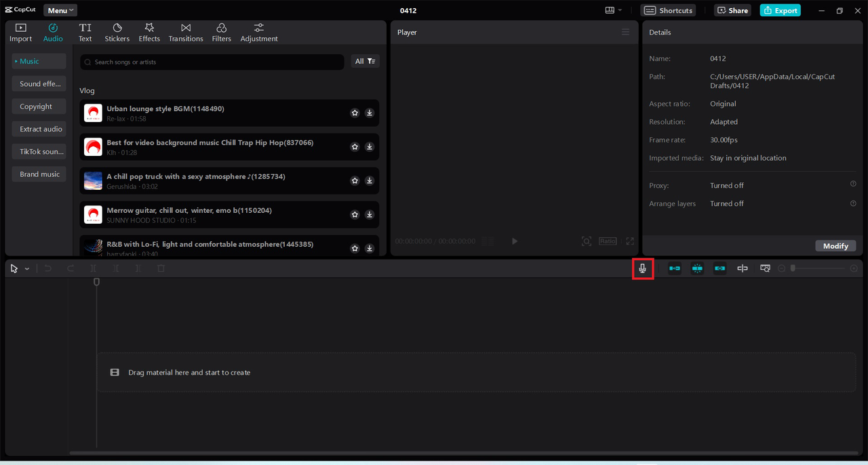The width and height of the screenshot is (868, 465).
Task: Show Proxy help info icon
Action: click(853, 184)
